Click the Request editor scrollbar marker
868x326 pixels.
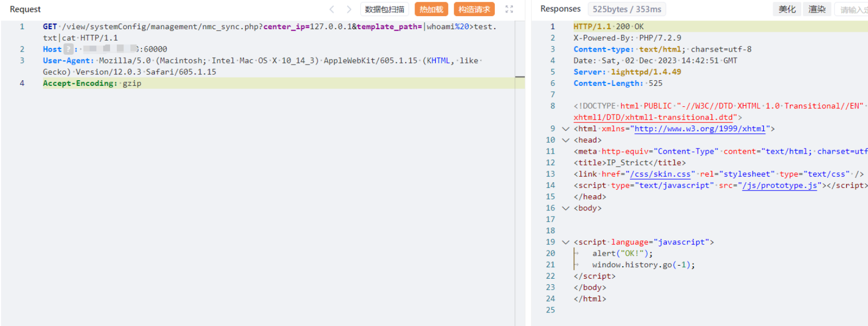[x=520, y=77]
